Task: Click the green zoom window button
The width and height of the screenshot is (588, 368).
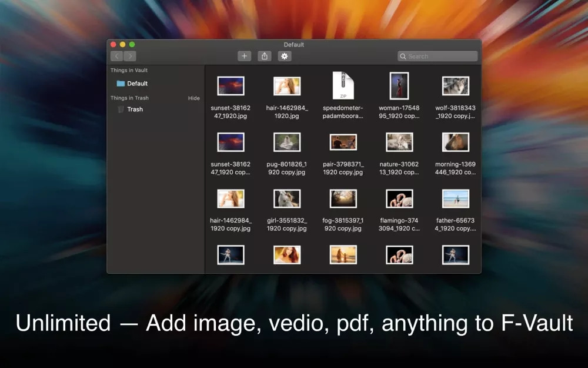Action: [x=132, y=44]
